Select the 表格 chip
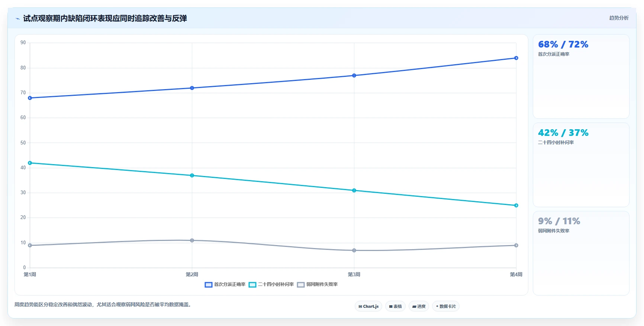Image resolution: width=644 pixels, height=326 pixels. pyautogui.click(x=395, y=306)
